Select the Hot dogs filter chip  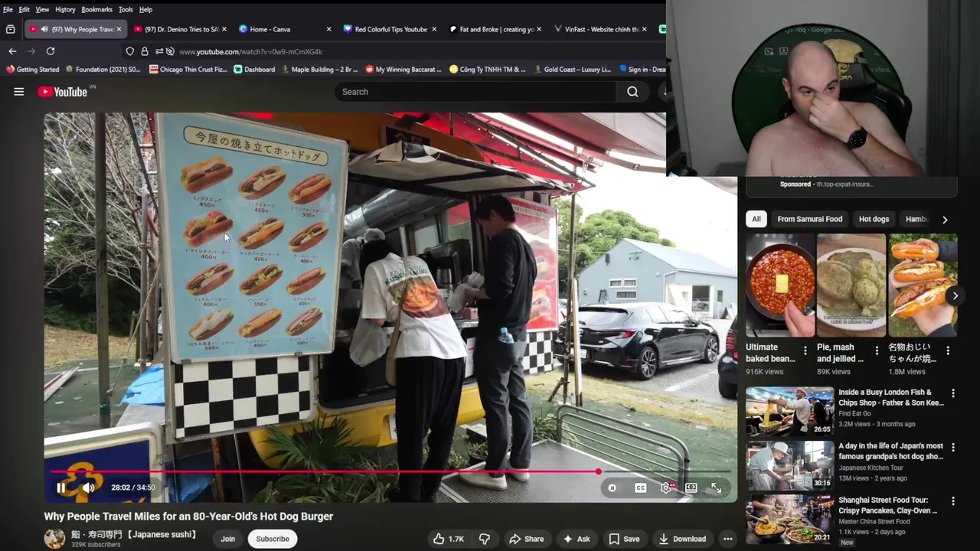[x=874, y=219]
